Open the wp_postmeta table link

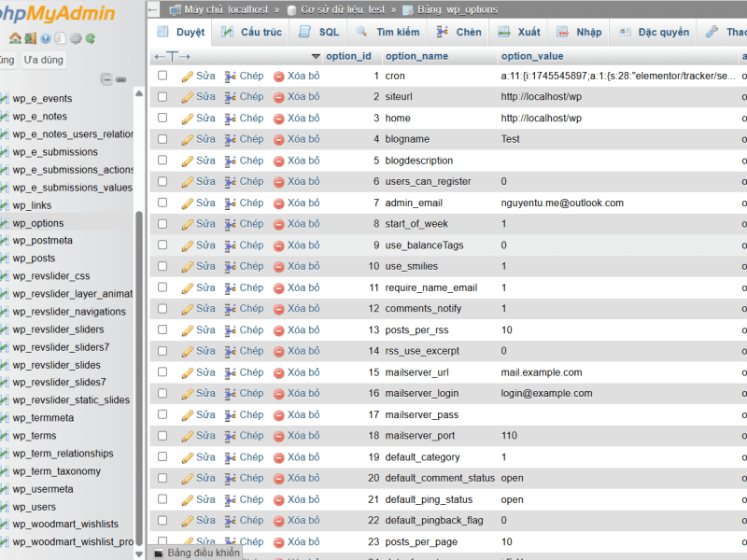click(x=42, y=241)
